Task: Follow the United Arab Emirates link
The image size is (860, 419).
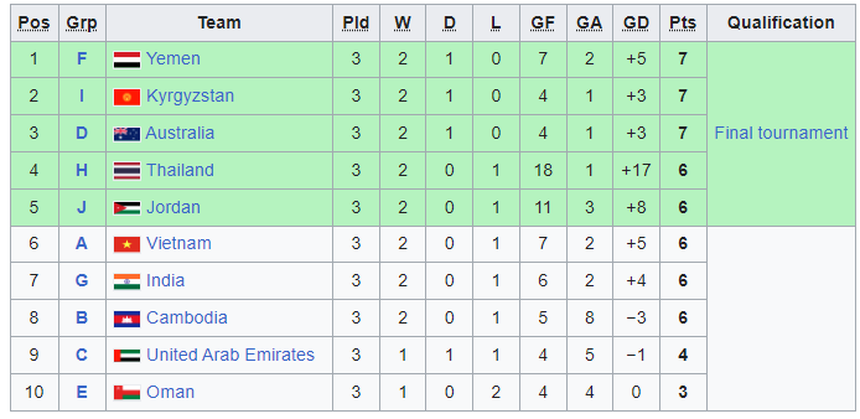Action: 230,355
